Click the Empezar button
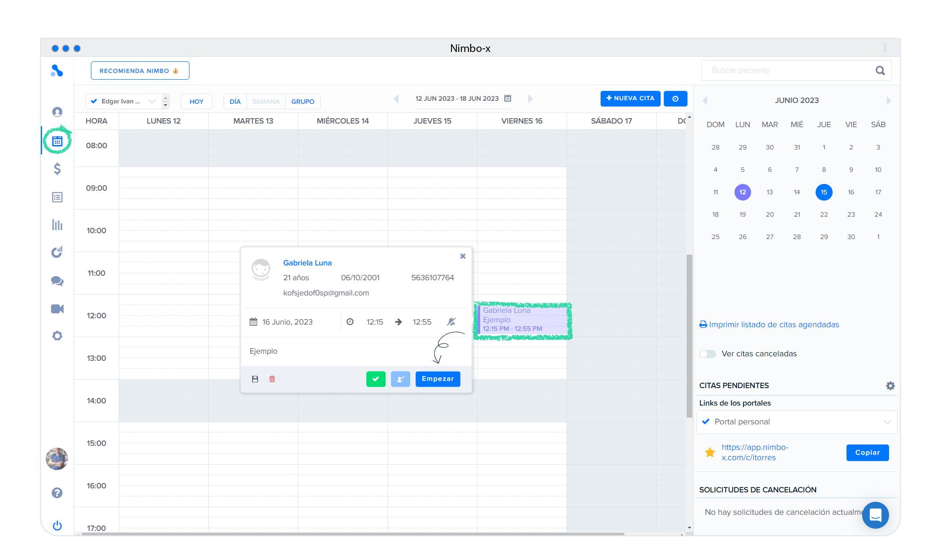This screenshot has height=560, width=941. click(x=438, y=379)
